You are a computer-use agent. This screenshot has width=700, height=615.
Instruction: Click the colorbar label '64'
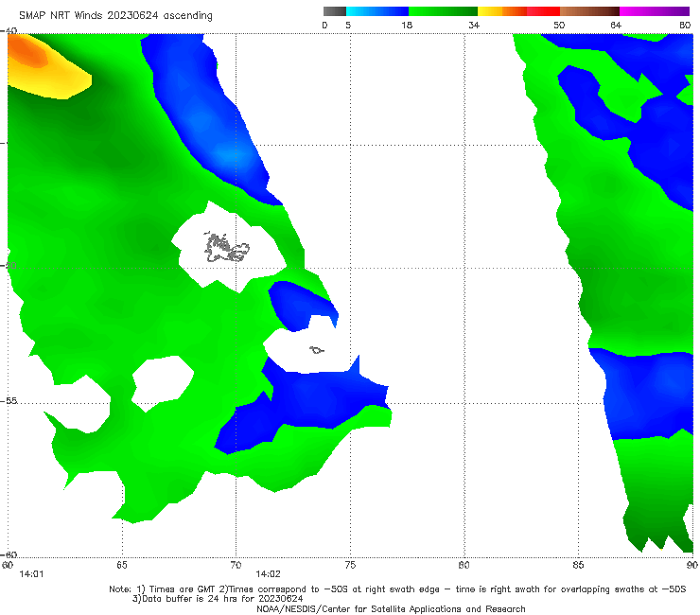616,25
